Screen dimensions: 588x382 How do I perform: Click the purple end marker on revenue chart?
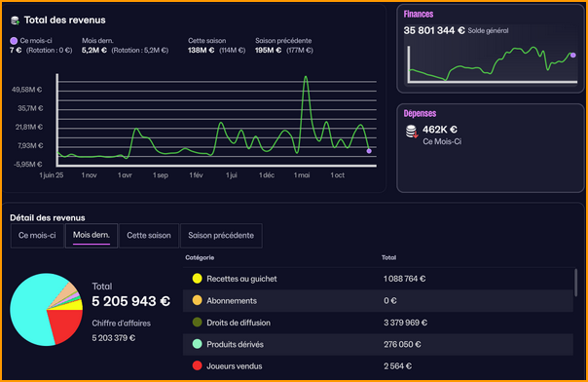click(x=369, y=151)
